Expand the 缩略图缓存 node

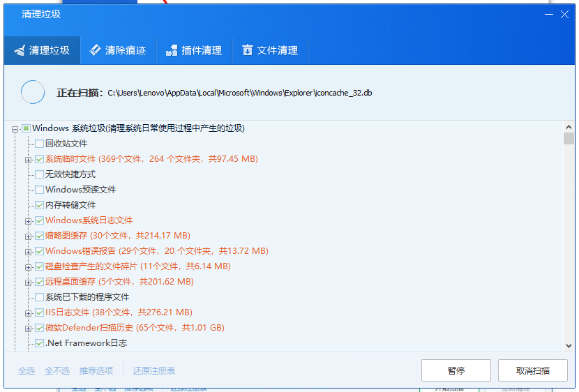[28, 236]
